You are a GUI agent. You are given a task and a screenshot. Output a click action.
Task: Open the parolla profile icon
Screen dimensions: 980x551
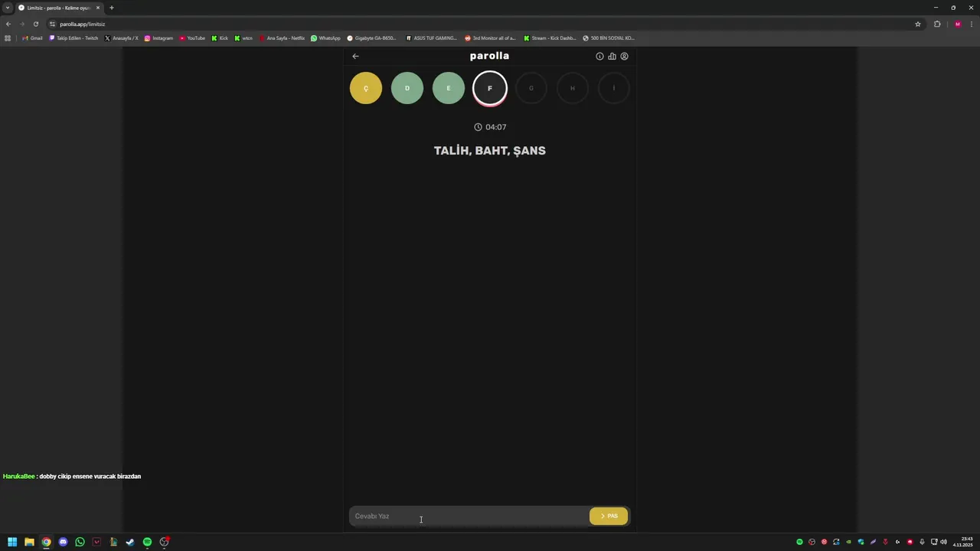coord(624,56)
